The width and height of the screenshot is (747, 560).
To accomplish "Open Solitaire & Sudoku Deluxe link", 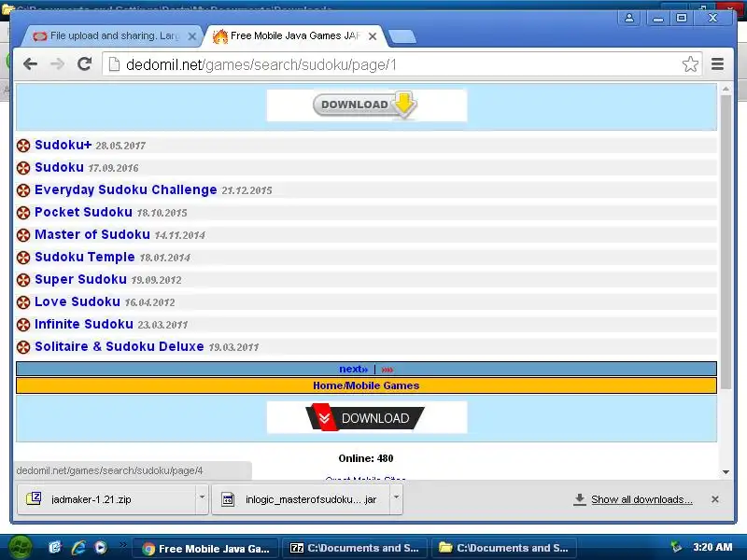I will coord(120,346).
